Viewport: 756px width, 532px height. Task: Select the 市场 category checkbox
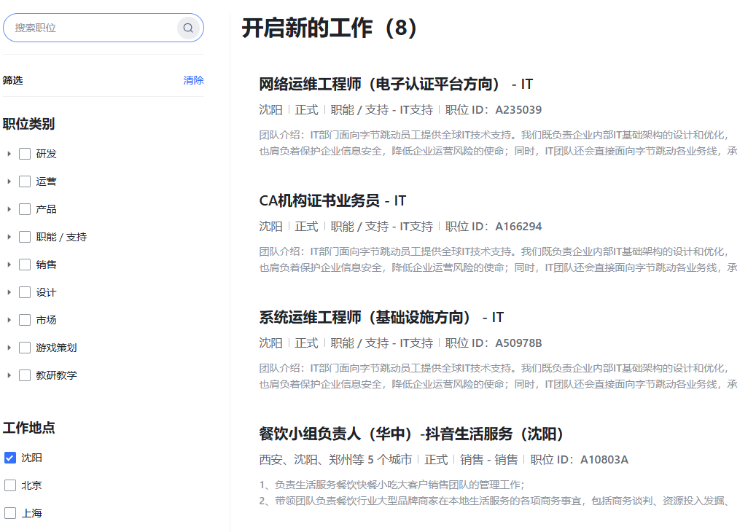[x=25, y=320]
